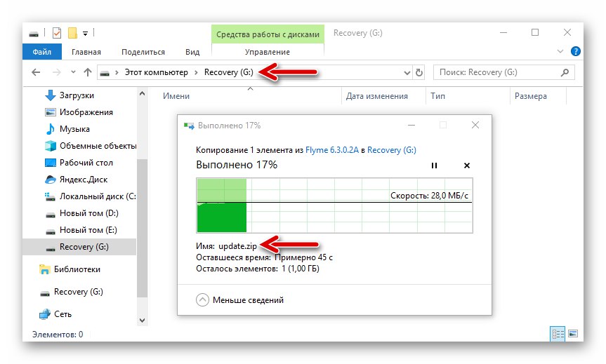Open Рабочий стол in the navigation pane
This screenshot has height=364, width=606.
tap(86, 163)
